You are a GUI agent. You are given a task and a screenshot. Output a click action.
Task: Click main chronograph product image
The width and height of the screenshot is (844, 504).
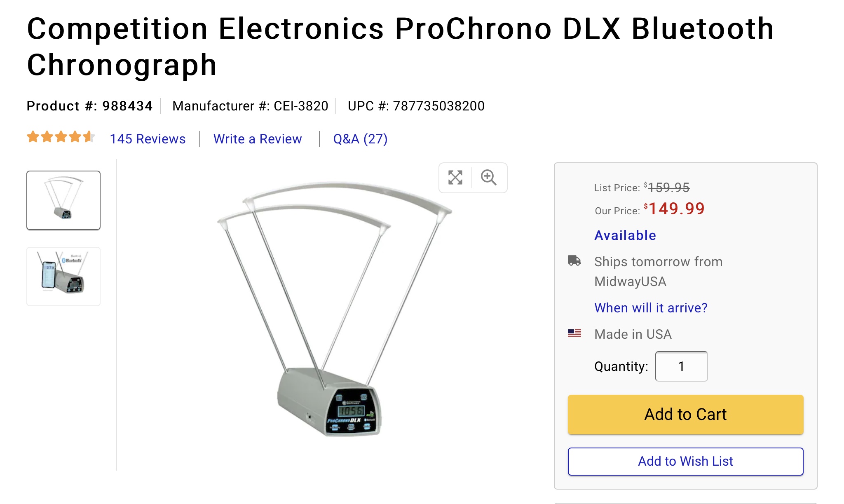pos(335,309)
